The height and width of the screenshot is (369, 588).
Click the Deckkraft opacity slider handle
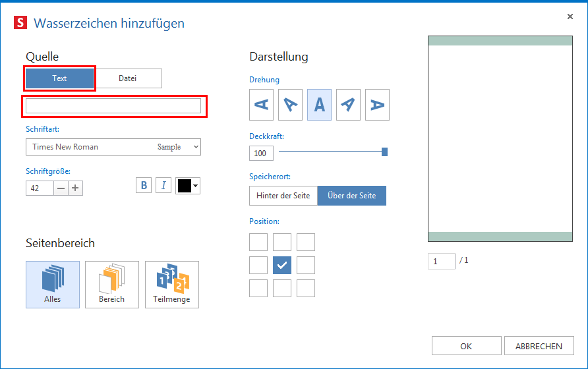pyautogui.click(x=385, y=152)
